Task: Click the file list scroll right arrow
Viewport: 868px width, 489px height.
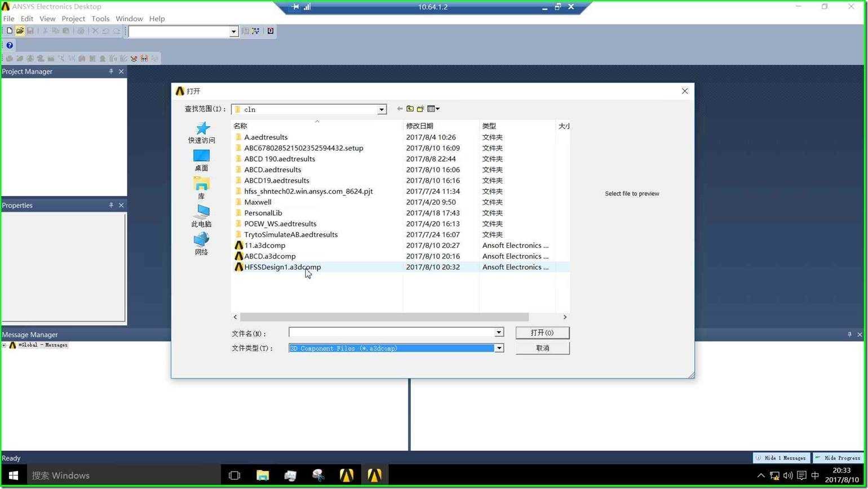Action: click(x=565, y=317)
